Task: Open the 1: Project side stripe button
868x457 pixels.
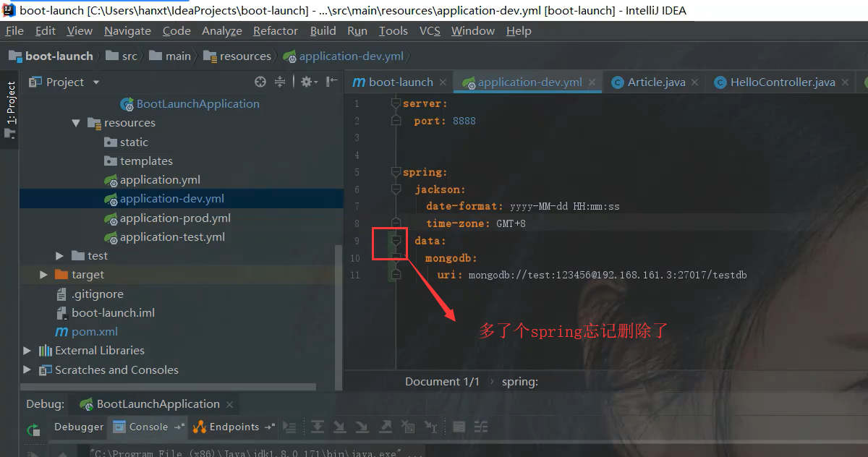Action: [10, 108]
